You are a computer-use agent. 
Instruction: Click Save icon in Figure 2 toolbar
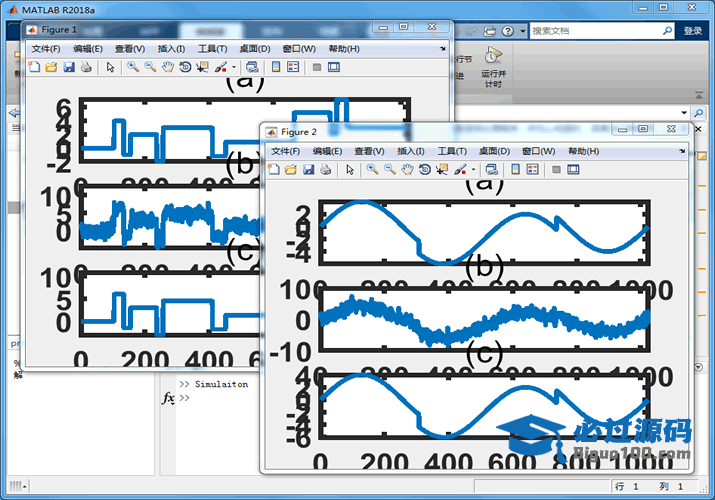click(x=308, y=170)
